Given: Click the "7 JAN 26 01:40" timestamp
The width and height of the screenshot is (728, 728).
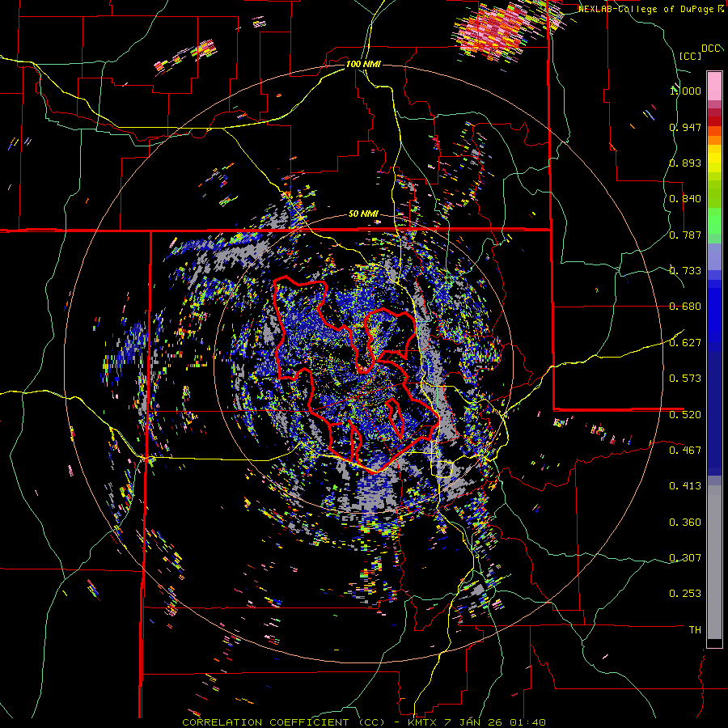Looking at the screenshot, I should [x=497, y=722].
